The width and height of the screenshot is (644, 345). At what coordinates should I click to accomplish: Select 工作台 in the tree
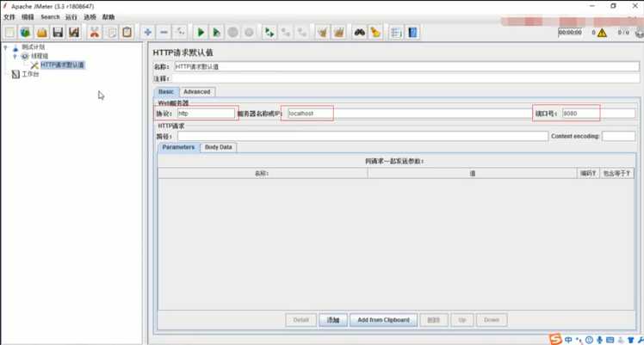30,74
